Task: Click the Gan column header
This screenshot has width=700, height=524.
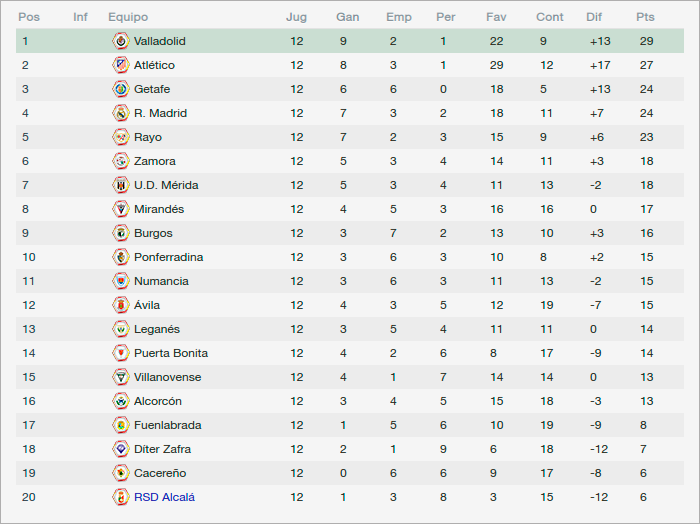Action: pos(347,17)
